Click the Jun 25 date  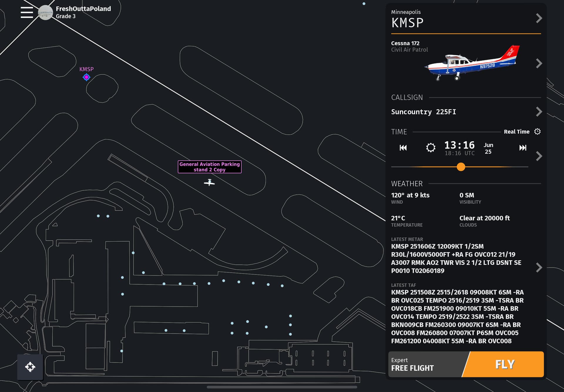488,148
